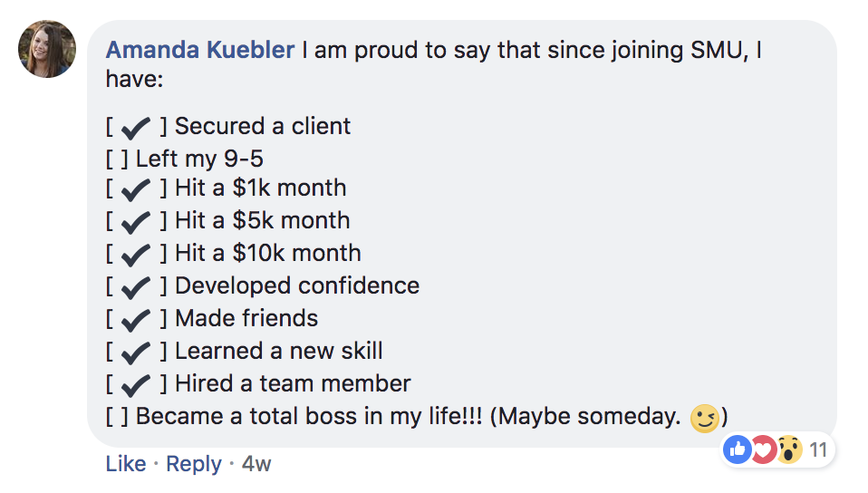
Task: Click the Like link under the comment
Action: point(125,464)
